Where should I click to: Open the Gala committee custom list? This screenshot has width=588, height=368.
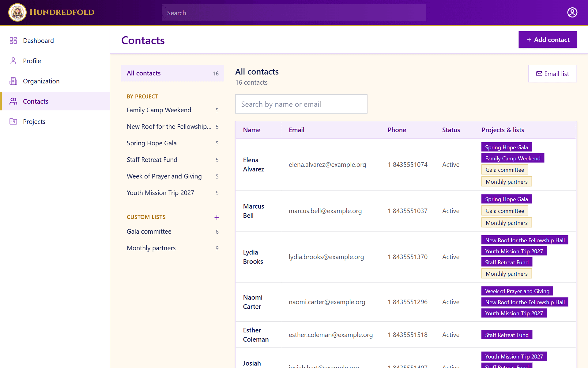tap(173, 232)
